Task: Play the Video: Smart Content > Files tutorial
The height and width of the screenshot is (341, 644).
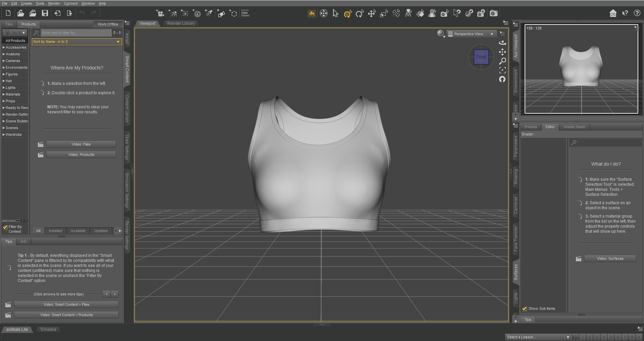Action: click(x=66, y=304)
